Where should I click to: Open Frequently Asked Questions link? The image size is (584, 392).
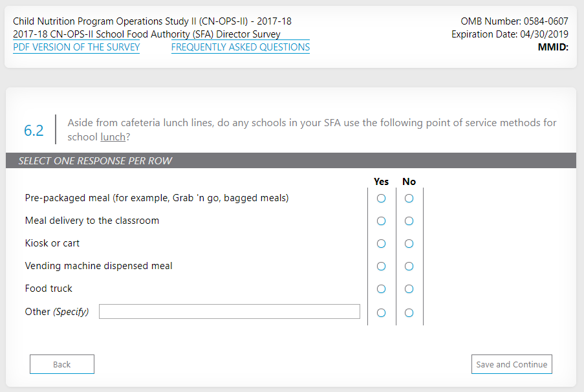coord(241,47)
